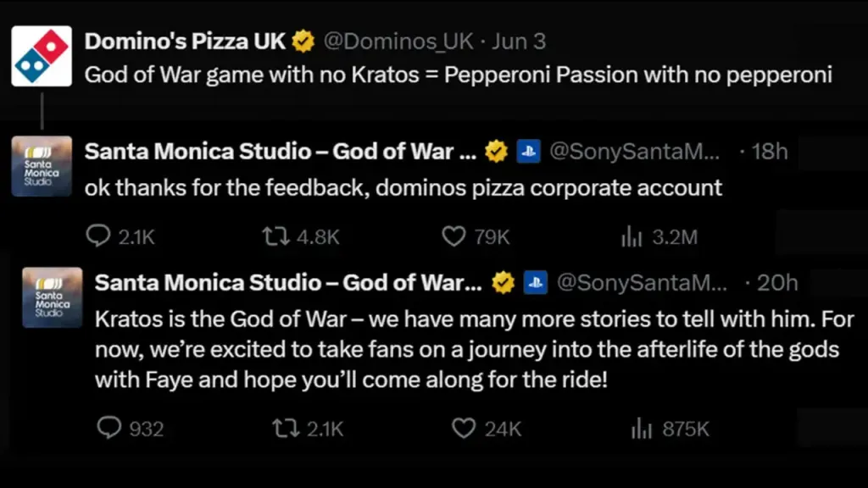Image resolution: width=868 pixels, height=488 pixels.
Task: Open the 20h timestamp on Kratos tweet
Action: [777, 283]
